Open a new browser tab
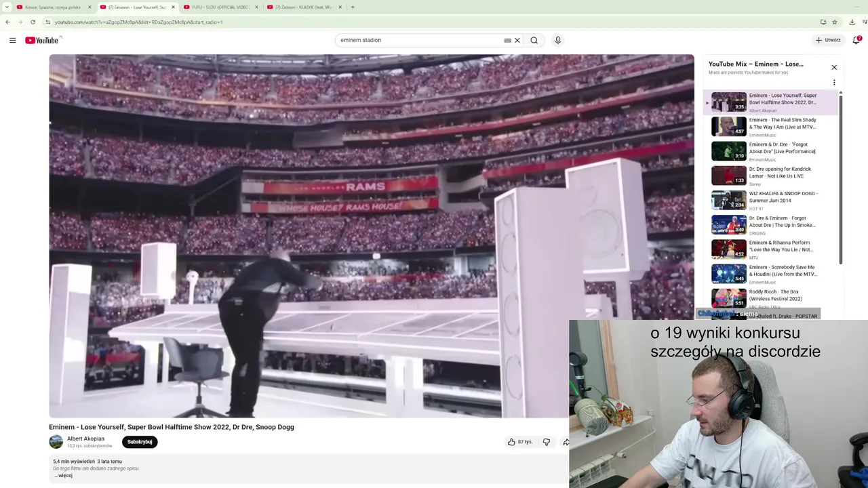The image size is (868, 488). tap(353, 7)
